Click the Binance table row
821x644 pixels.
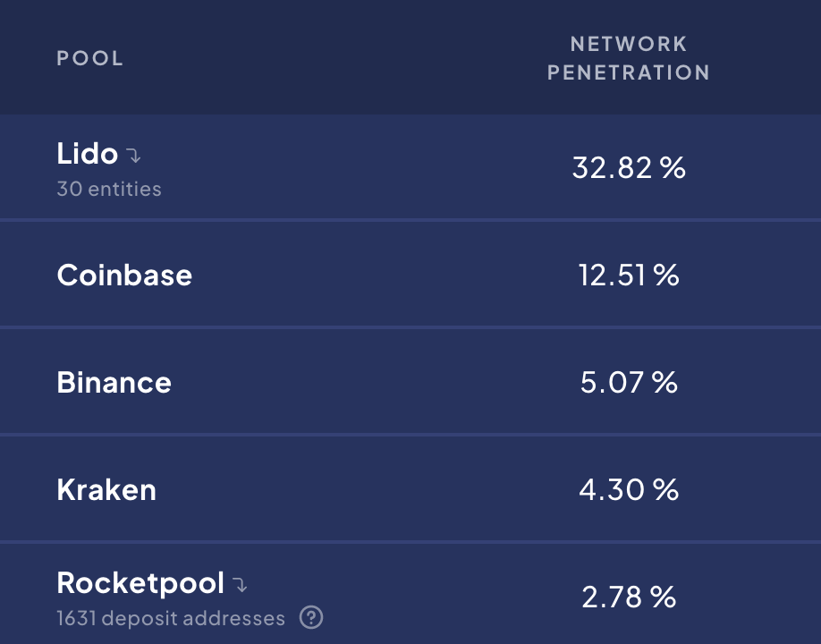click(410, 382)
